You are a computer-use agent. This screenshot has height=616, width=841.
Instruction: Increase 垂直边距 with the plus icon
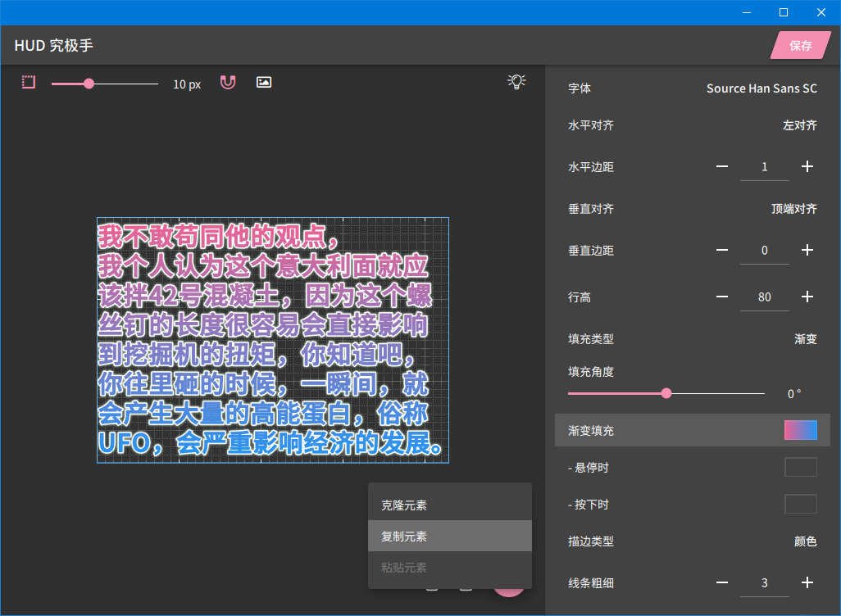tap(807, 250)
